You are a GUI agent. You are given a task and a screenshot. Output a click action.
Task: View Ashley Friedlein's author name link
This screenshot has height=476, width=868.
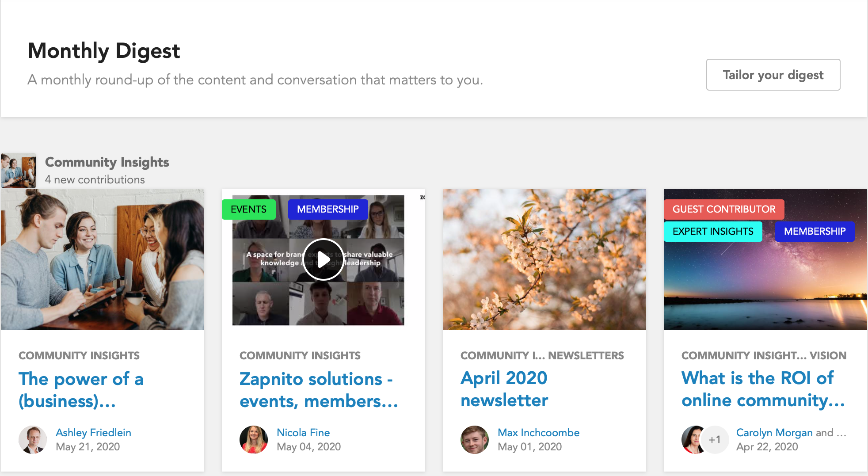[x=93, y=433]
